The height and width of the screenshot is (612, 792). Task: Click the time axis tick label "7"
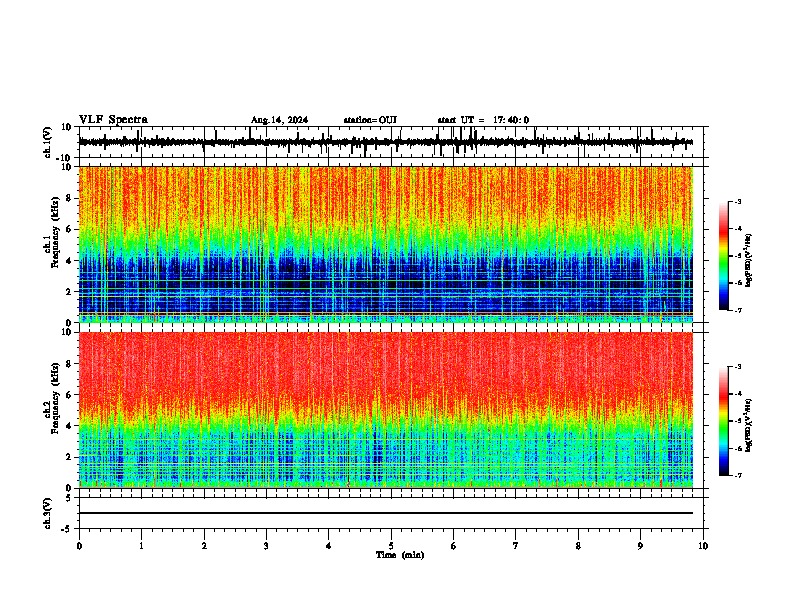[x=516, y=546]
